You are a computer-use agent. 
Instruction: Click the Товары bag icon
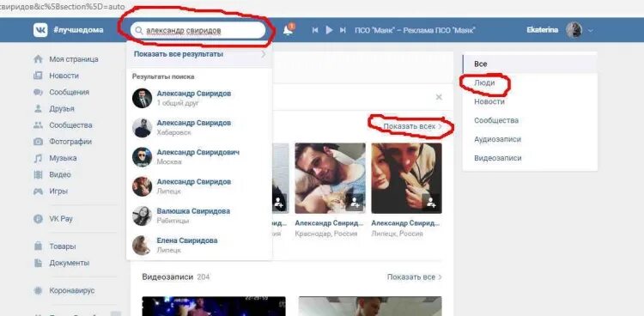38,246
